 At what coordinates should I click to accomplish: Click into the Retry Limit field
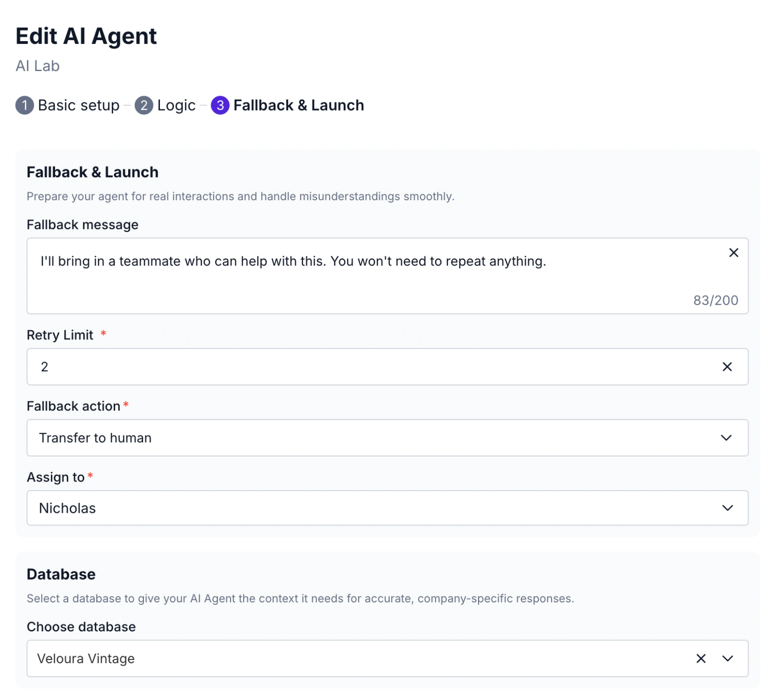387,366
